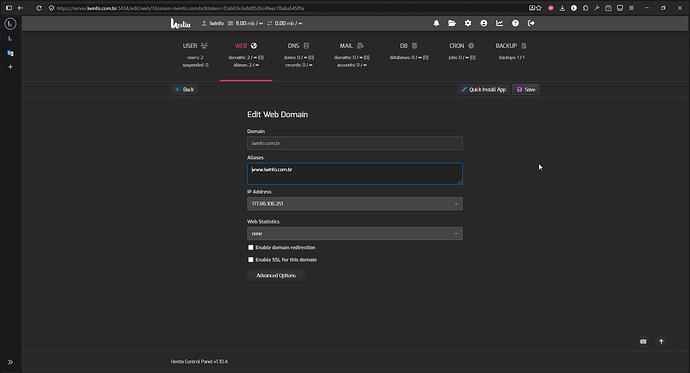The width and height of the screenshot is (690, 373).
Task: Open the browser extensions icon
Action: tap(585, 8)
